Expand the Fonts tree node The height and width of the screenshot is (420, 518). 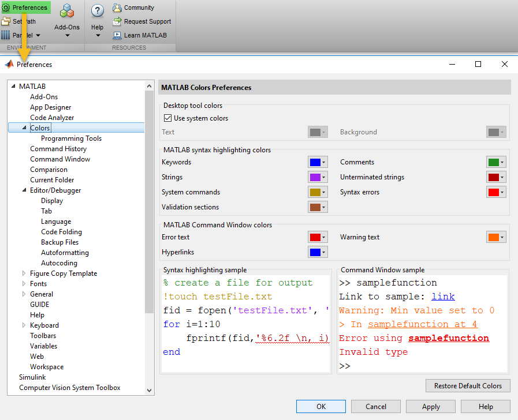[24, 284]
